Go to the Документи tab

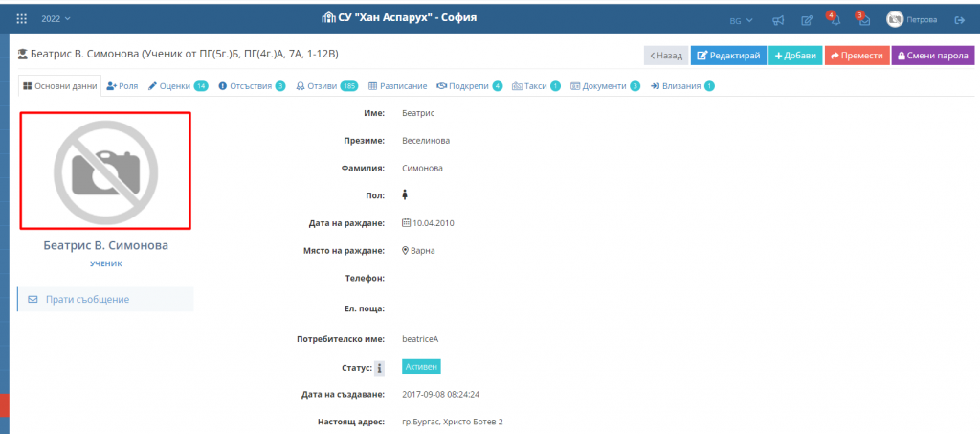605,86
